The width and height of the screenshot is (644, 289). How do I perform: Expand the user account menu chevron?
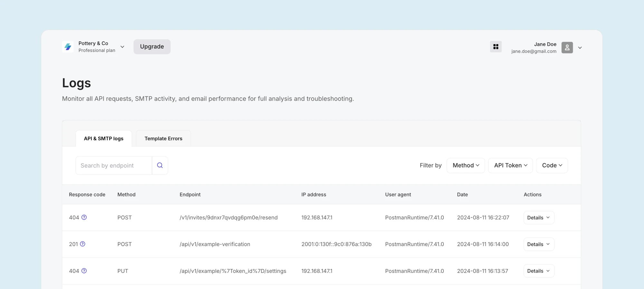(580, 48)
